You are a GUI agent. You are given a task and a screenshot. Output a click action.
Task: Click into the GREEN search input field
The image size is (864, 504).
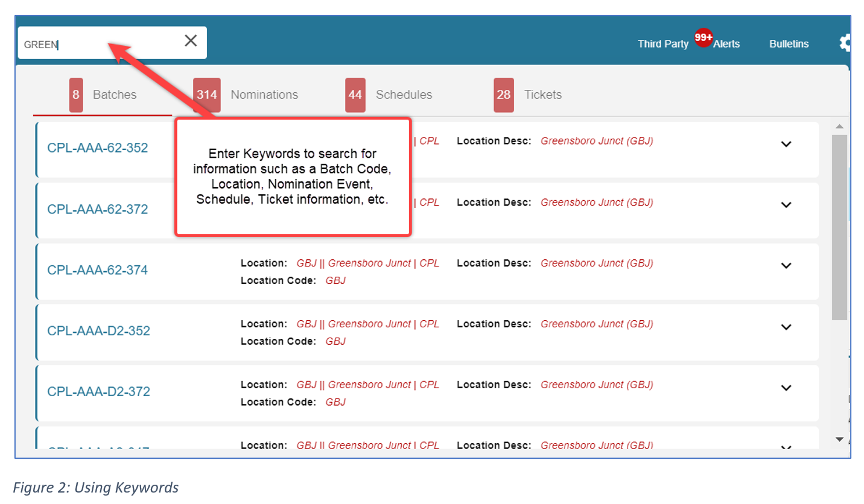[97, 44]
